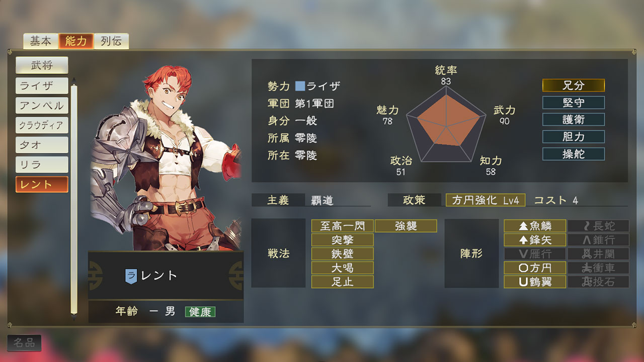Click the 投石 catapult icon

click(598, 282)
